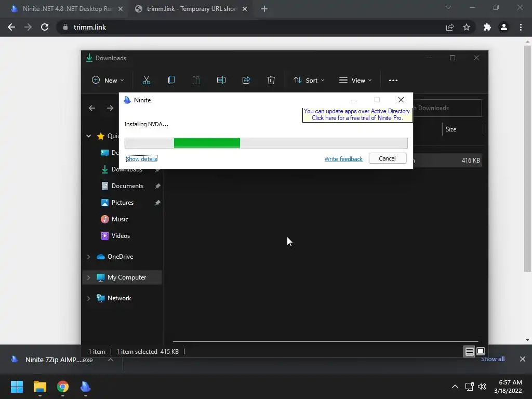Click the Cut scissors icon in Explorer toolbar
The width and height of the screenshot is (532, 399).
pos(146,81)
